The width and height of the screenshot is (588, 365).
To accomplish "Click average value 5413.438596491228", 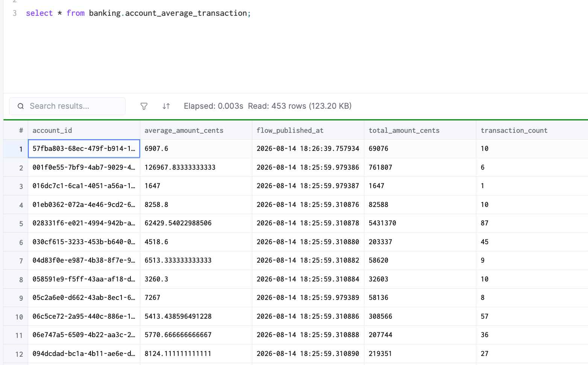I will [x=178, y=316].
